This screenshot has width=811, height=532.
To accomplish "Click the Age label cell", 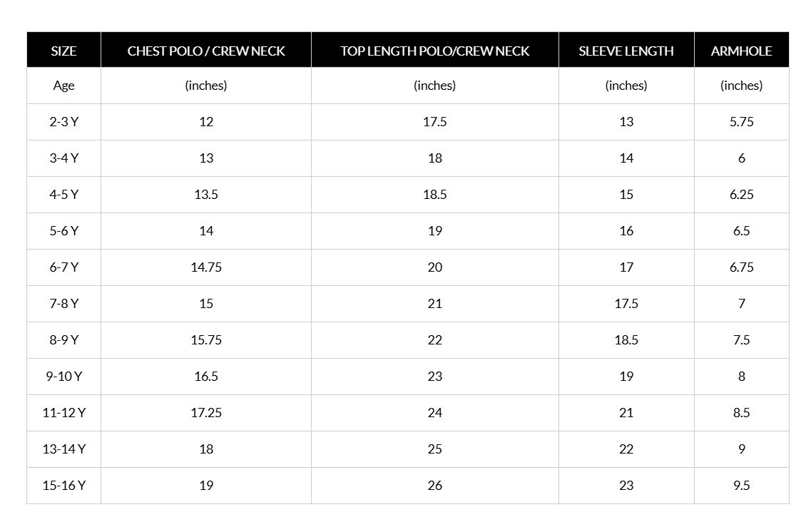I will pyautogui.click(x=63, y=86).
